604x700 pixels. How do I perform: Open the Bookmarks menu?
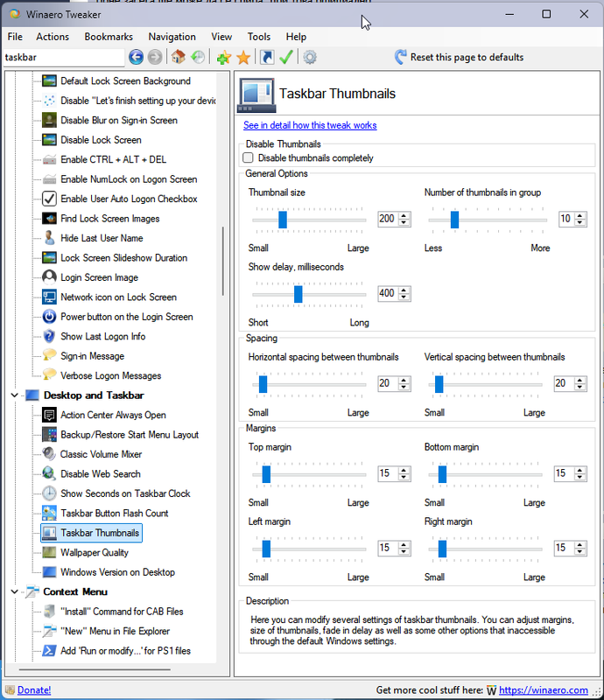pos(109,37)
